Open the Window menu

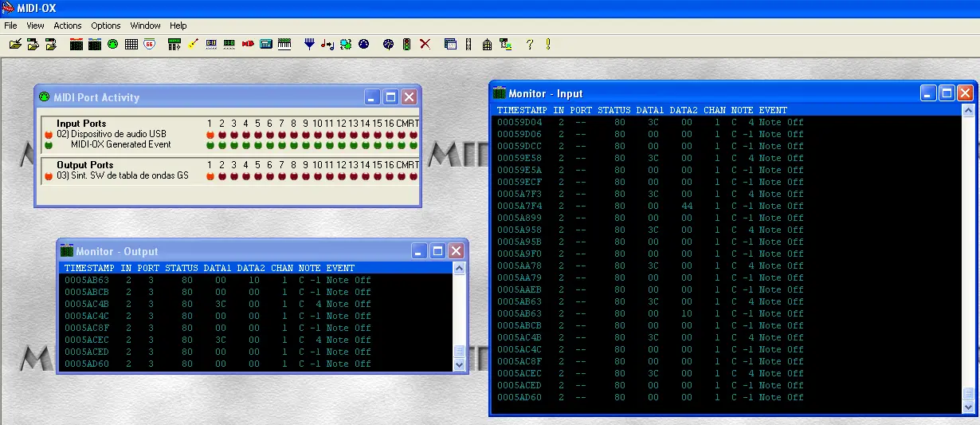(x=145, y=26)
